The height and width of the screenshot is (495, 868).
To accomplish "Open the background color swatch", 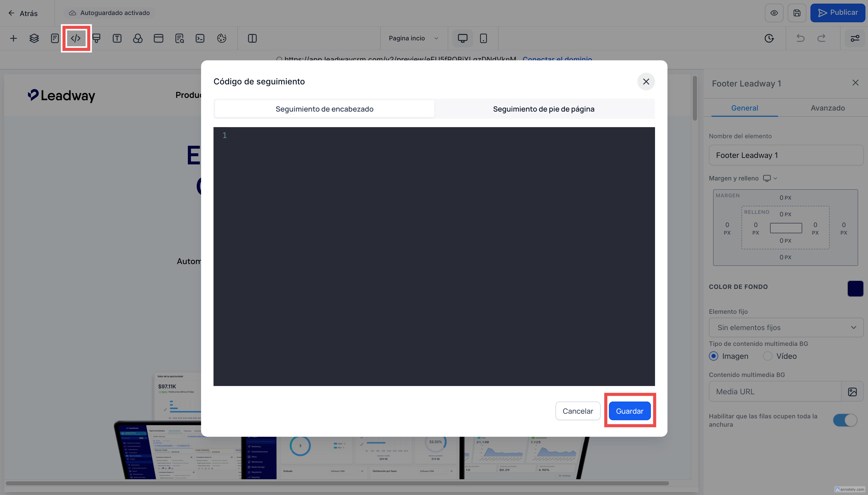I will [855, 288].
